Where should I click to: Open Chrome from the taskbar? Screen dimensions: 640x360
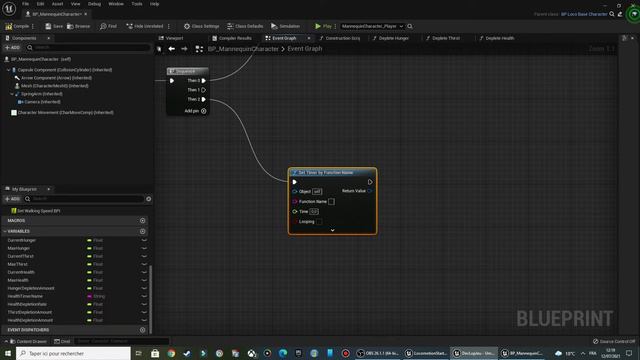click(x=171, y=353)
